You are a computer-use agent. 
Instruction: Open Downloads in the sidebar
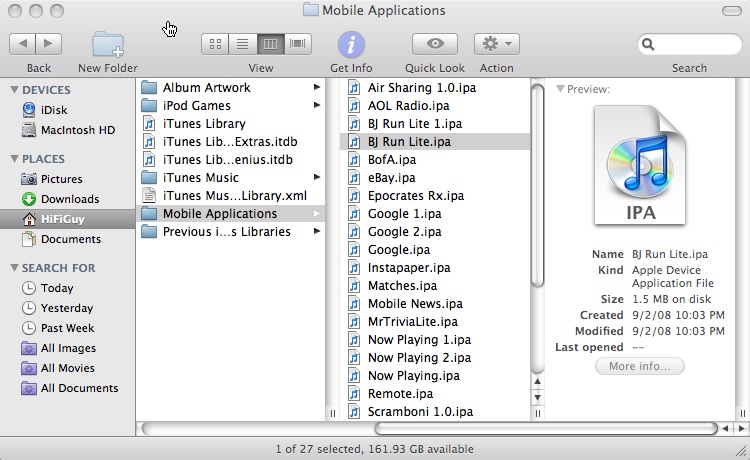pyautogui.click(x=60, y=199)
